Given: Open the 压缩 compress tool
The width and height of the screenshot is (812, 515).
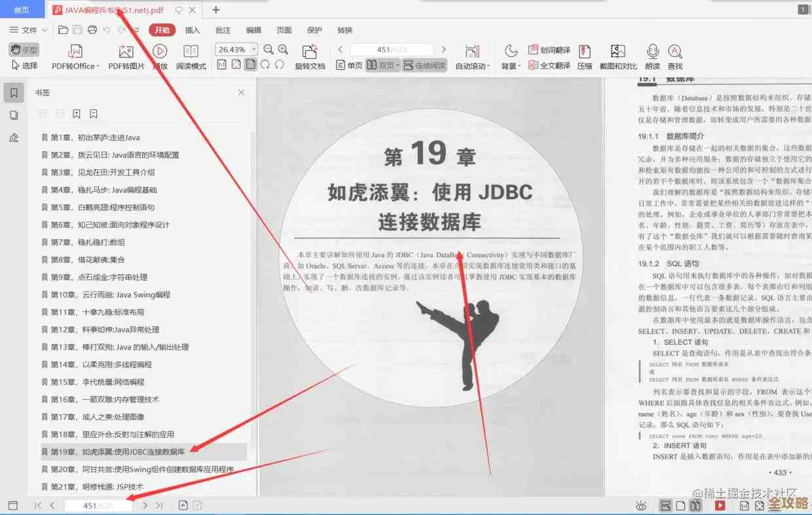Looking at the screenshot, I should (x=585, y=58).
